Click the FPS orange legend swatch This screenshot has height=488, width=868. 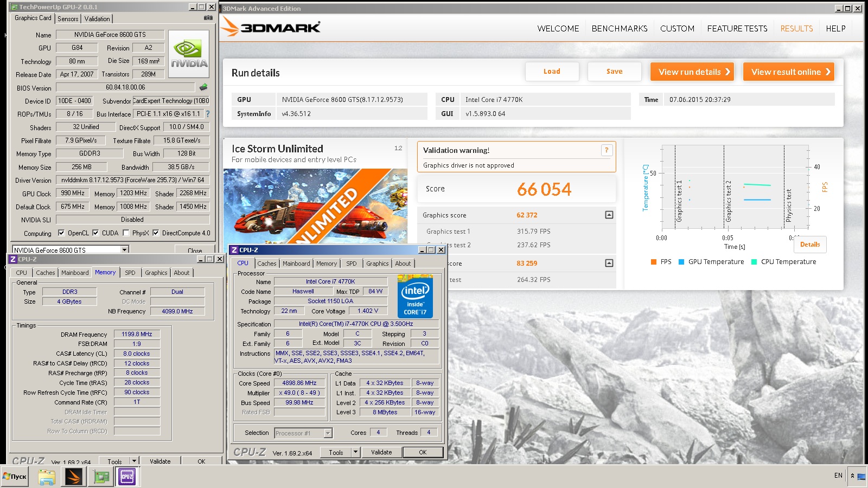click(654, 262)
